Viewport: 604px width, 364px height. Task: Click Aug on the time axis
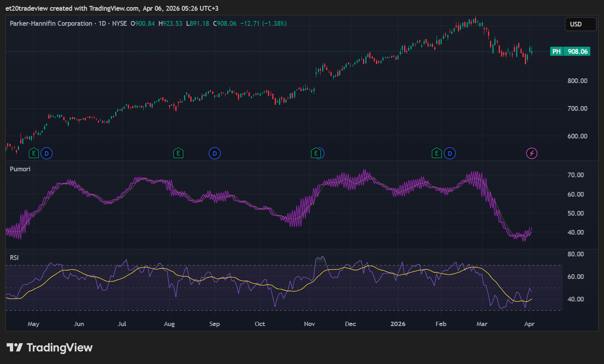169,324
